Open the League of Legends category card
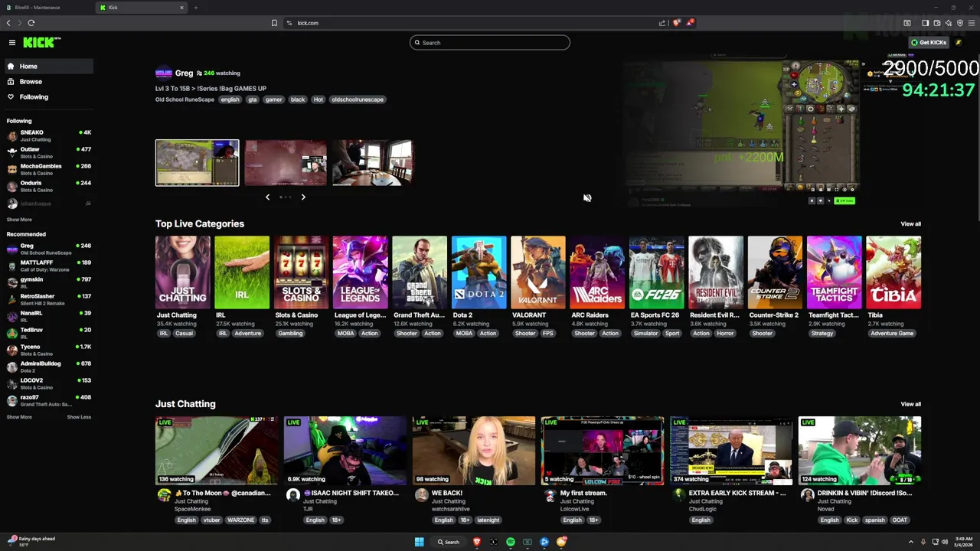Image resolution: width=980 pixels, height=551 pixels. coord(360,272)
